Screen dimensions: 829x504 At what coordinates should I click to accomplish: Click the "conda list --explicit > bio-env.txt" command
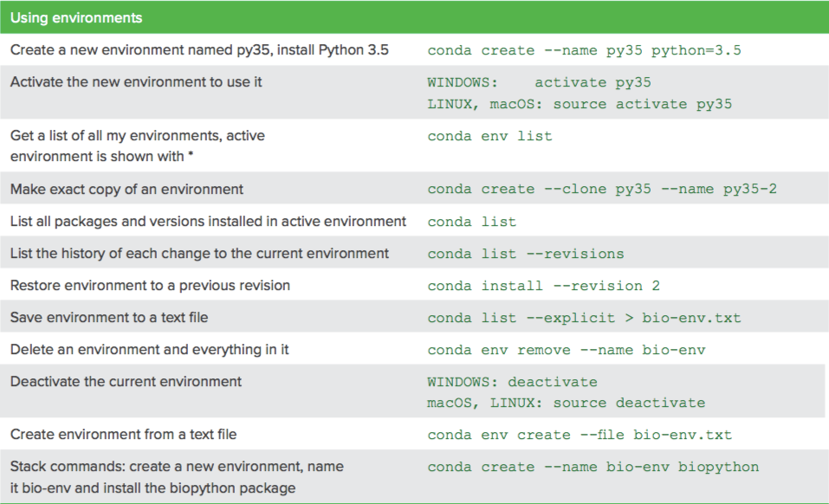coord(584,318)
